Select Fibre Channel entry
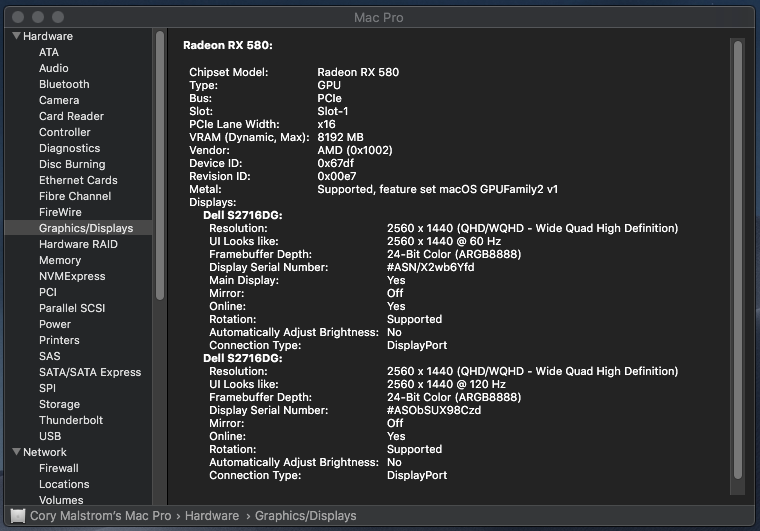Screen dimensions: 760x531 point(75,196)
